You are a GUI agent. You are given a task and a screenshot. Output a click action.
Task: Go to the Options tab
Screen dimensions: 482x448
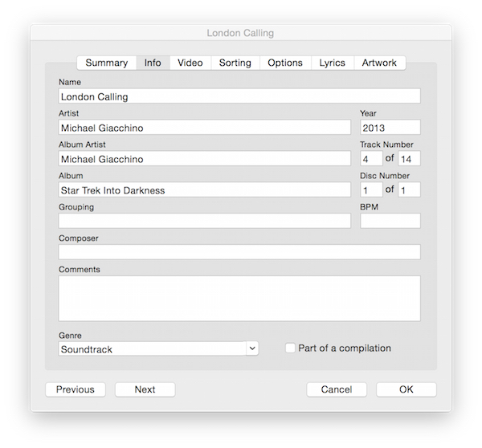coord(285,63)
